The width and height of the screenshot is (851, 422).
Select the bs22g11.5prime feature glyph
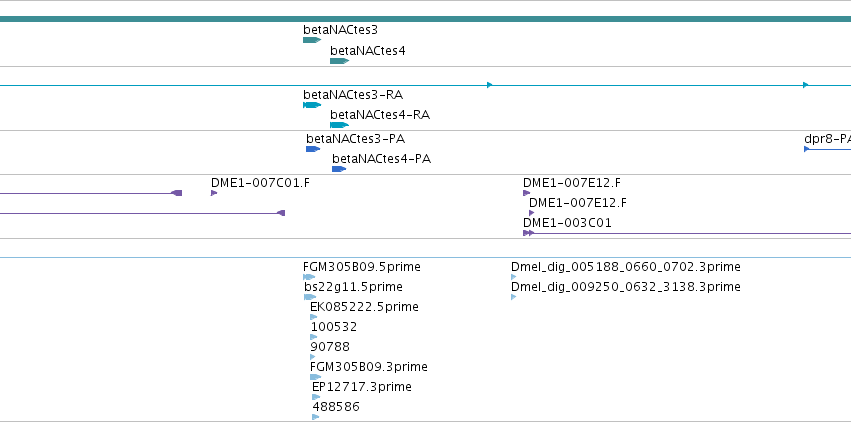pyautogui.click(x=310, y=297)
